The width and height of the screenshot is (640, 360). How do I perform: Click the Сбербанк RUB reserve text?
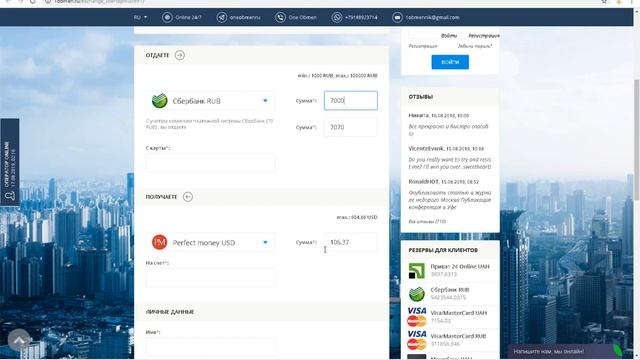pos(450,290)
